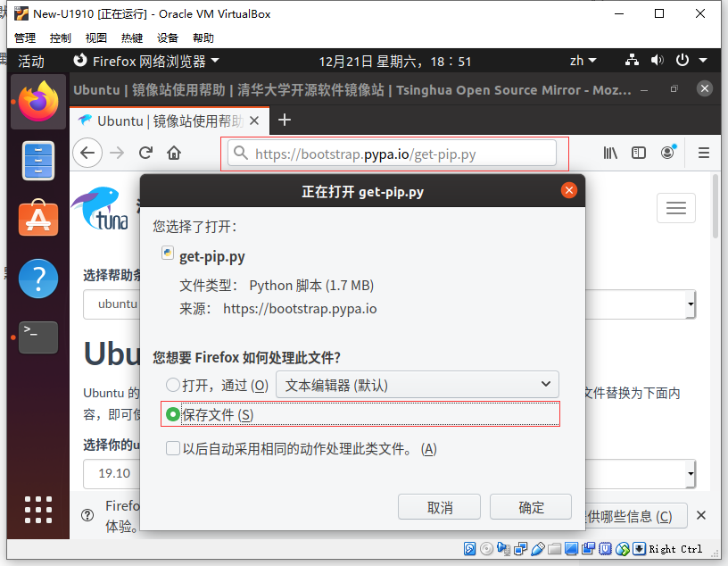The height and width of the screenshot is (566, 728).
Task: Click the VirtualBox optical disk status icon
Action: pos(486,549)
